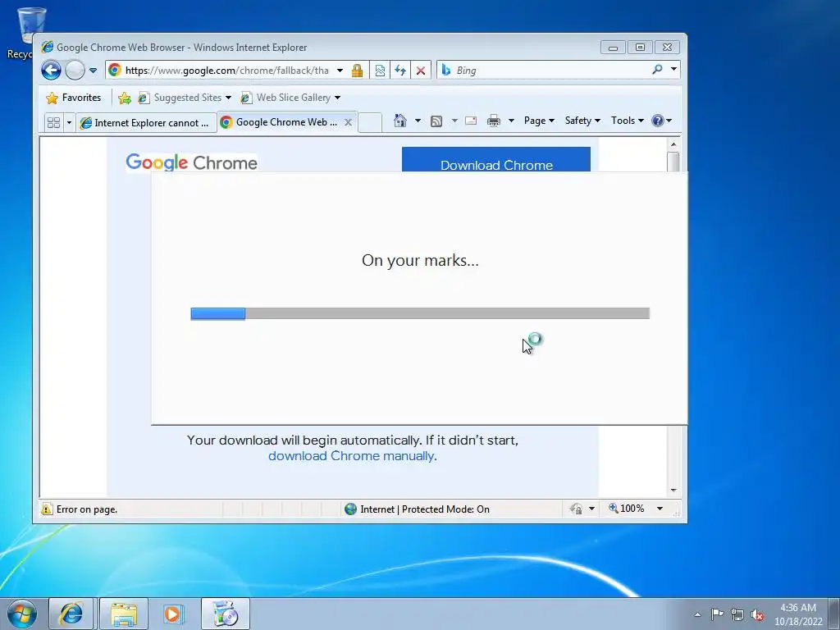Click Internet Protected Mode status zone

[418, 509]
